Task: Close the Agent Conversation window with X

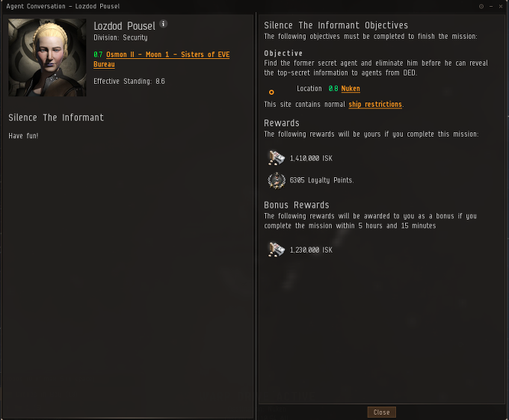Action: [501, 6]
